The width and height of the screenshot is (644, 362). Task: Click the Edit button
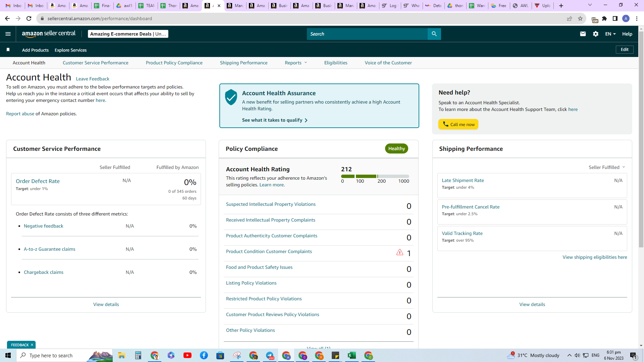(625, 50)
